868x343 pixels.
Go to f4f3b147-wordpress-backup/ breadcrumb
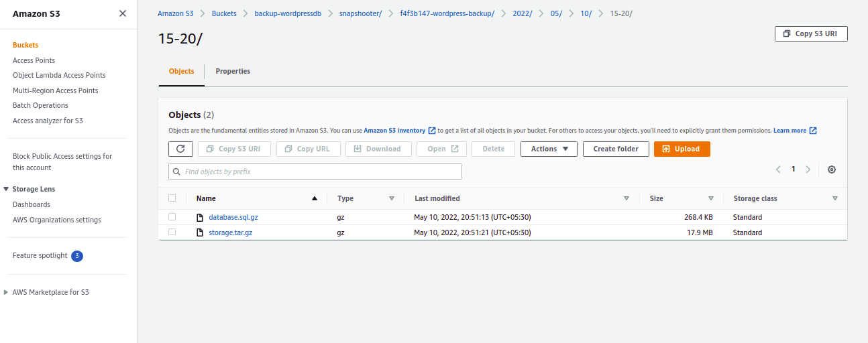(x=447, y=13)
